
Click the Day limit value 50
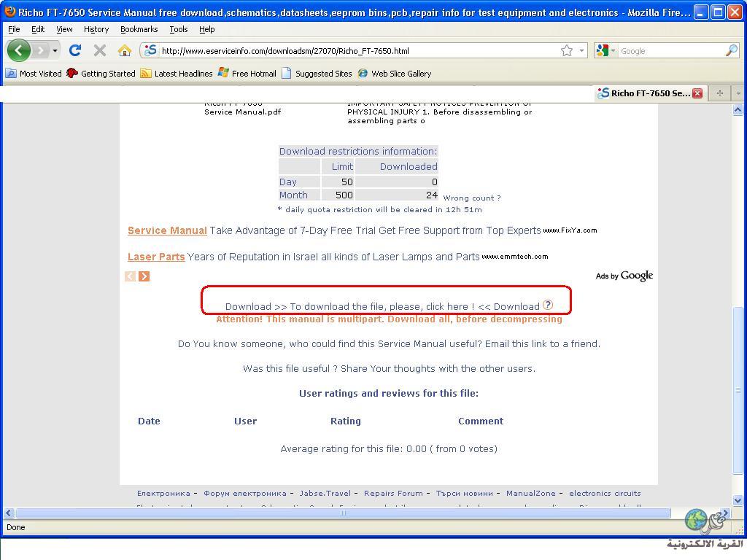pos(347,182)
